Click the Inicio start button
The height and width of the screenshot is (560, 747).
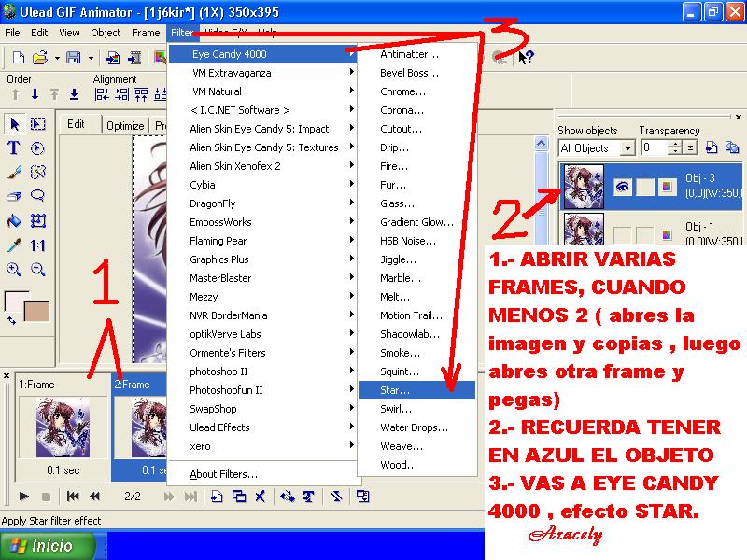[48, 545]
